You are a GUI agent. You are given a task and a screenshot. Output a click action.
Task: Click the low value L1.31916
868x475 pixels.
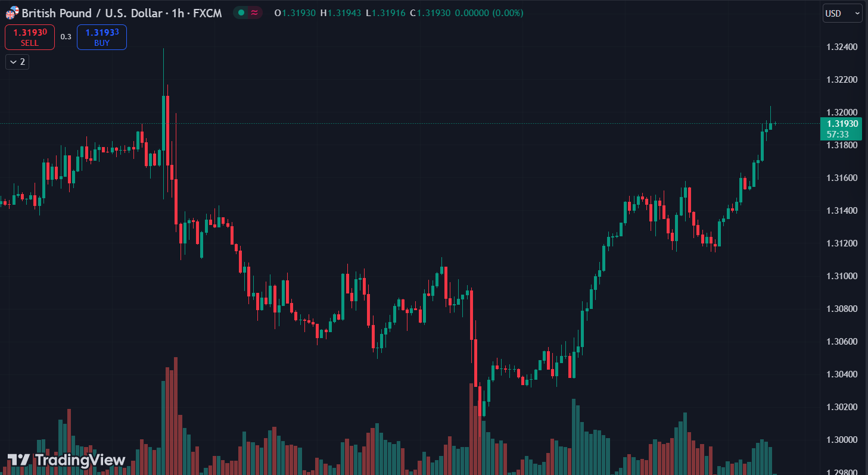[x=386, y=12]
